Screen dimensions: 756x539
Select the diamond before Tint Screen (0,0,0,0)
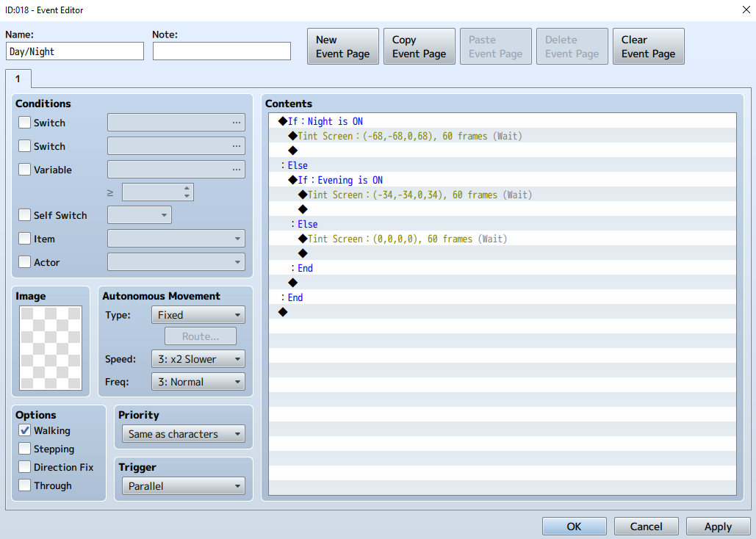(303, 239)
